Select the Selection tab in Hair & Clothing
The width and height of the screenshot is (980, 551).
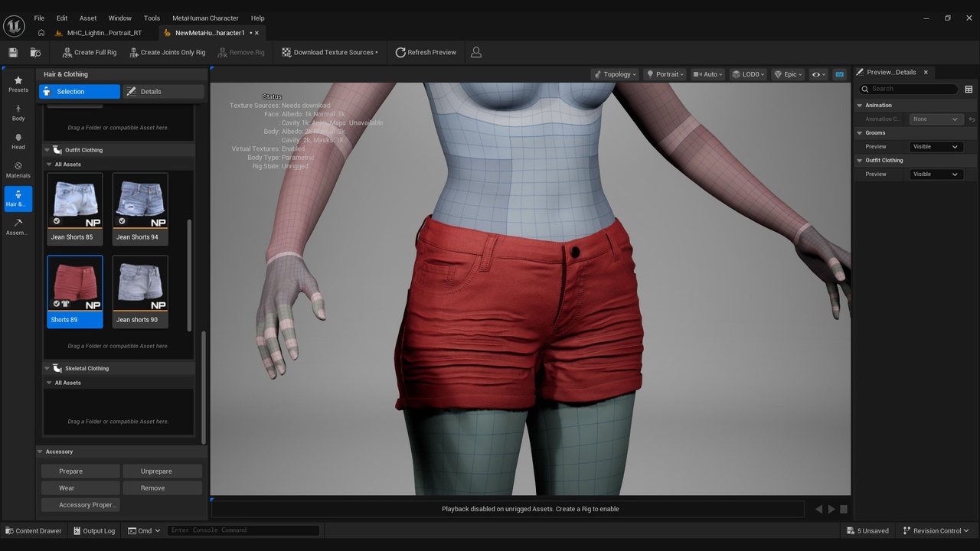(x=80, y=91)
